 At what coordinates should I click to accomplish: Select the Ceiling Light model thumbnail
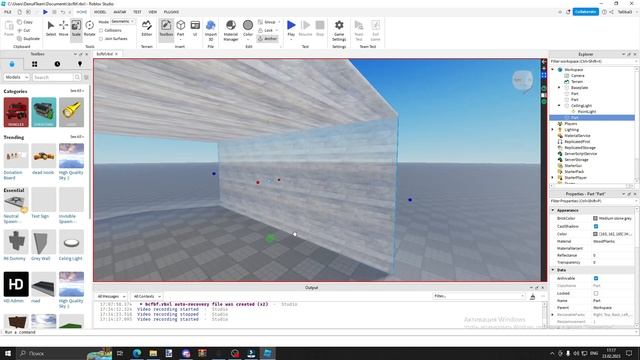click(x=71, y=242)
